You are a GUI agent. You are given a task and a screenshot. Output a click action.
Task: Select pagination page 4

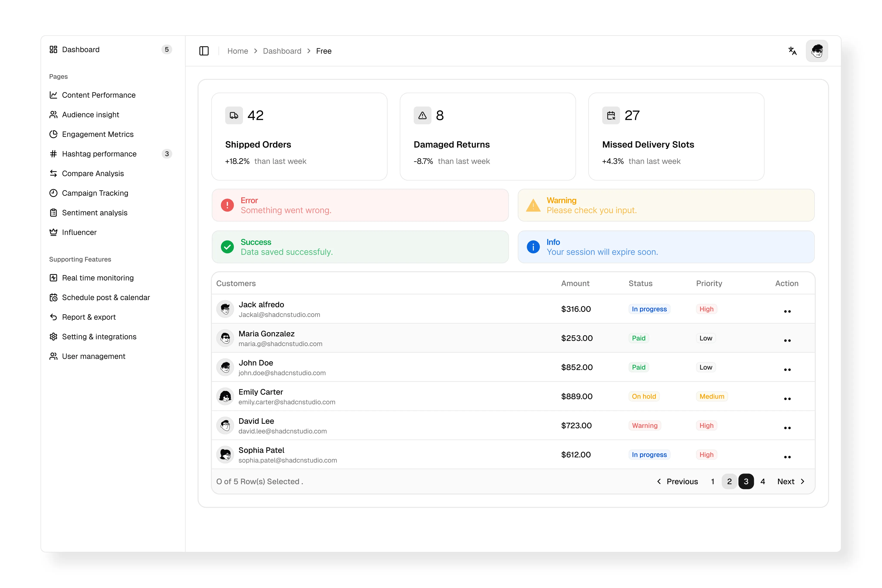pyautogui.click(x=762, y=481)
